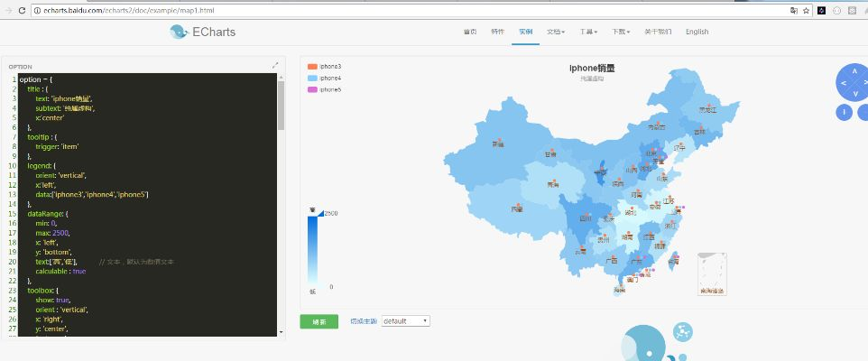Open the theme dropdown showing default
This screenshot has width=868, height=361.
[405, 320]
